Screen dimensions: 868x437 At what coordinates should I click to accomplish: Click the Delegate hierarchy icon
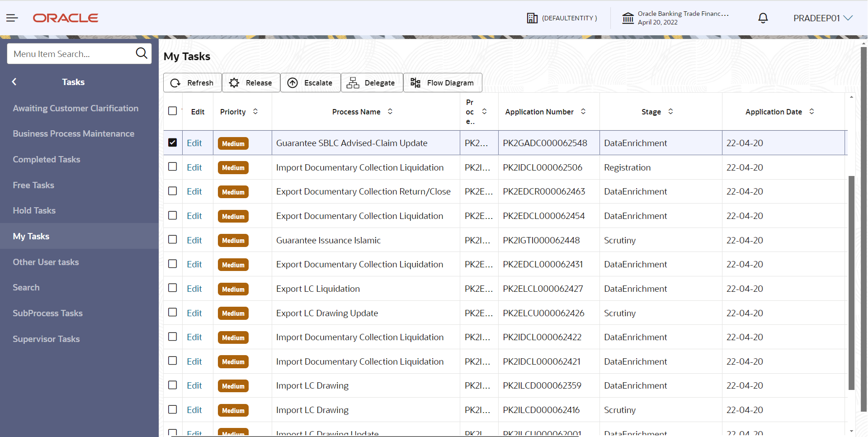point(353,83)
